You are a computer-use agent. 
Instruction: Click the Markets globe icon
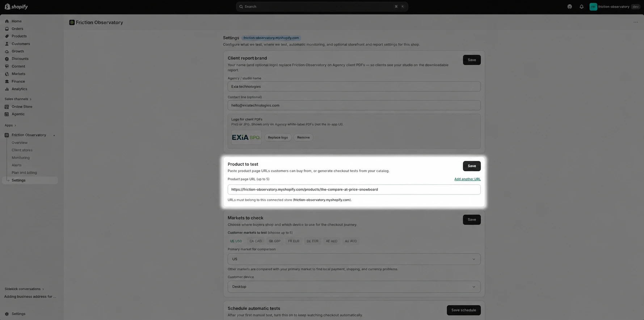7,74
